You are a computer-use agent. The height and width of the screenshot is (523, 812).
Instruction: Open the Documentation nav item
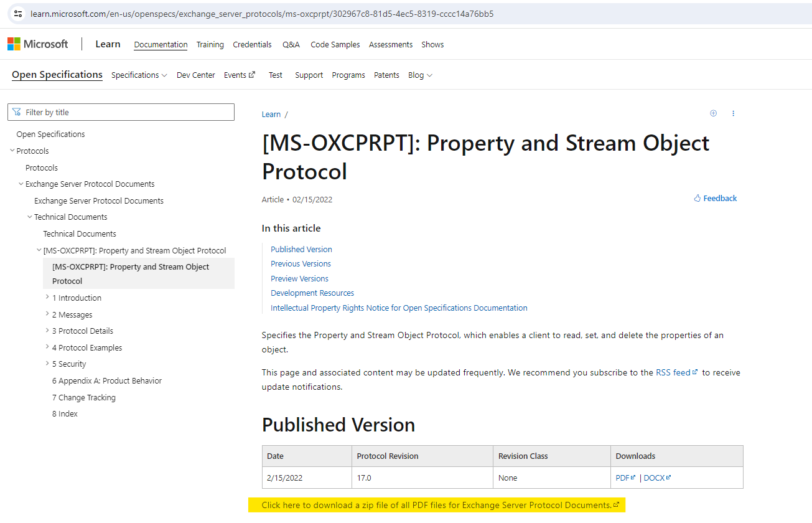click(161, 45)
